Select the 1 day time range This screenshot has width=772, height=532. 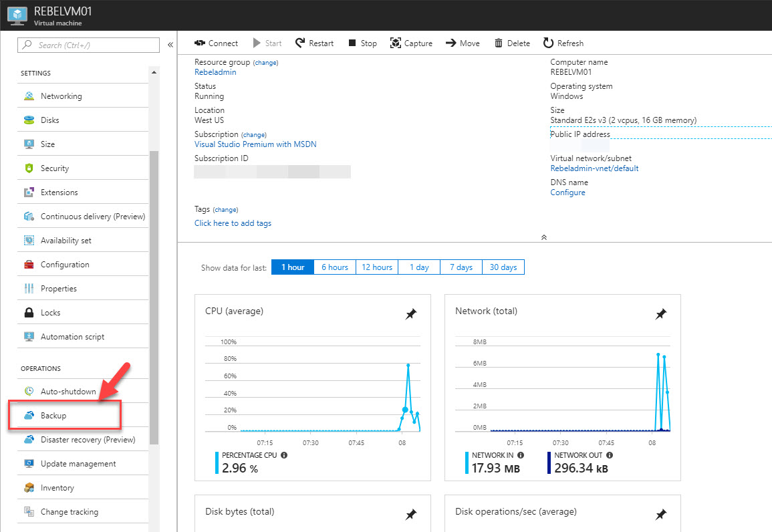point(420,267)
